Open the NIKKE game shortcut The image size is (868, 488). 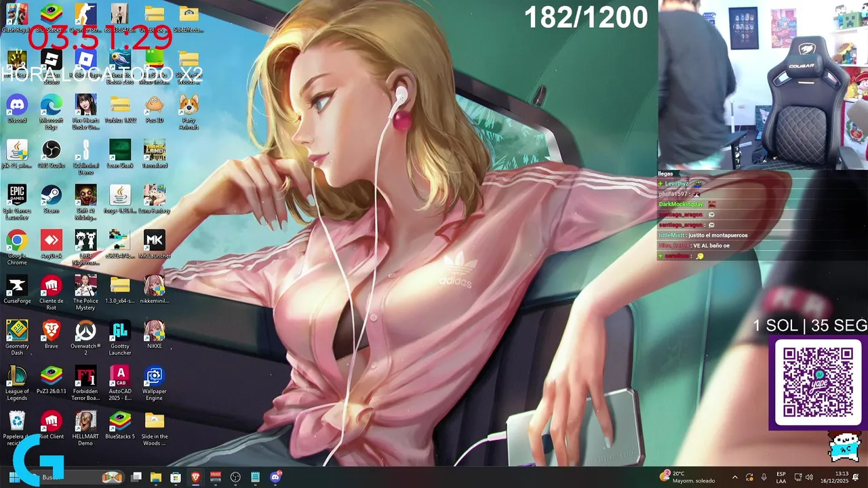pos(155,334)
